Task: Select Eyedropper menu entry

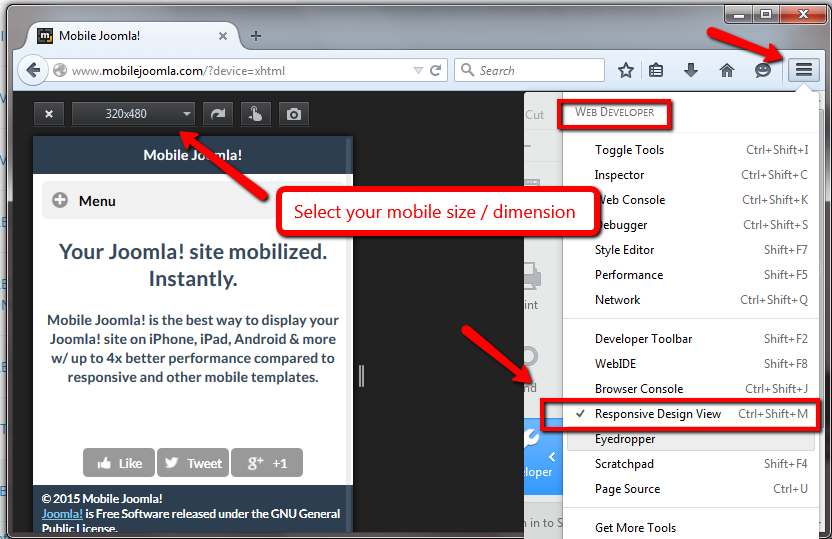Action: click(x=691, y=439)
